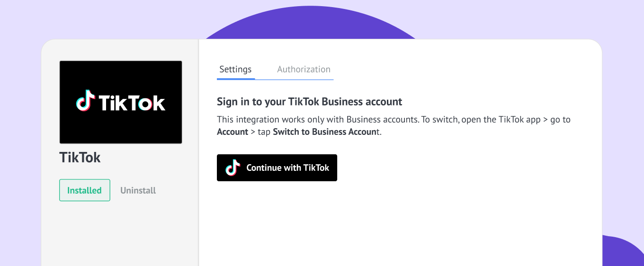This screenshot has width=644, height=266.
Task: Switch to the Authorization tab
Action: 304,69
